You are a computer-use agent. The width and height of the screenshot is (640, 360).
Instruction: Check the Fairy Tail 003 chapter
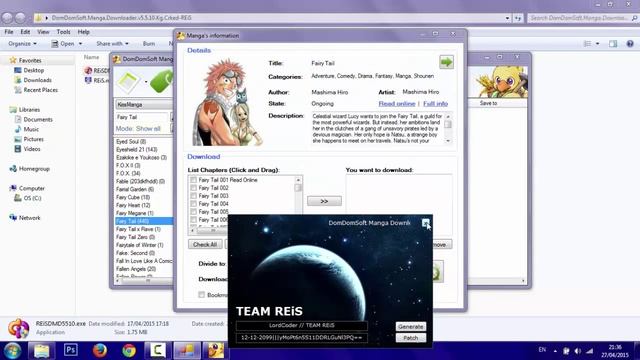[193, 196]
